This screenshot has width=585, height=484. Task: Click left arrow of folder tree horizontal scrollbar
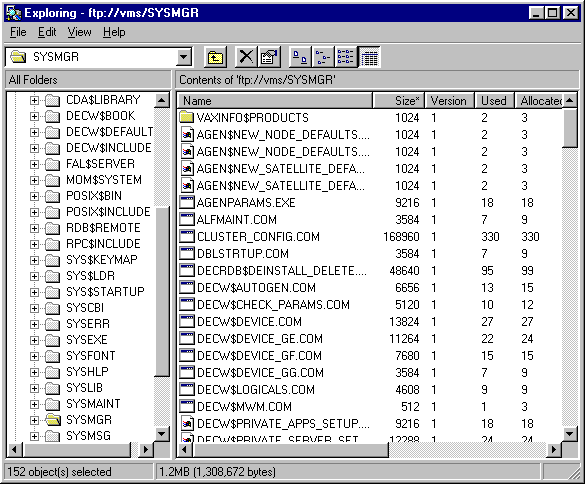(x=14, y=450)
